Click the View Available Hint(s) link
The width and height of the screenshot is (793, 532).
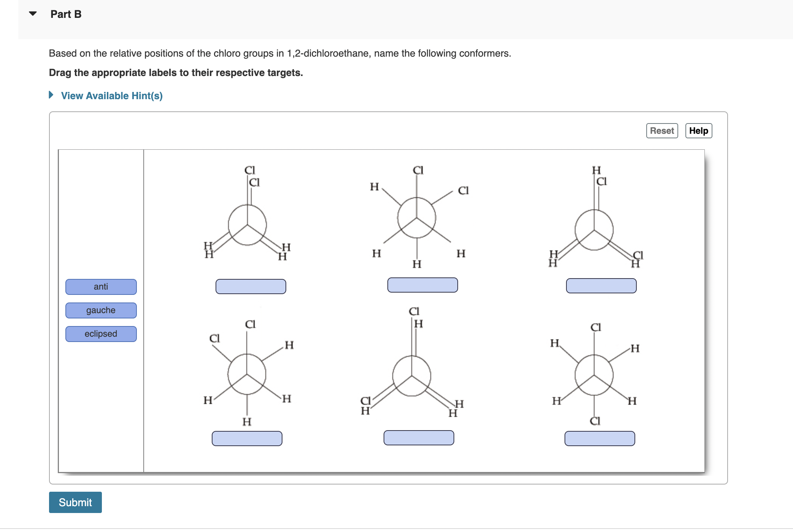(112, 95)
